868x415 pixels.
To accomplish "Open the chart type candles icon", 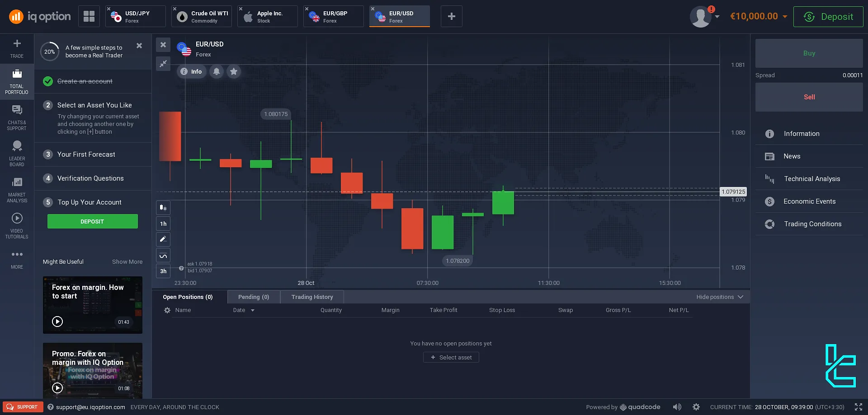I will coord(163,208).
